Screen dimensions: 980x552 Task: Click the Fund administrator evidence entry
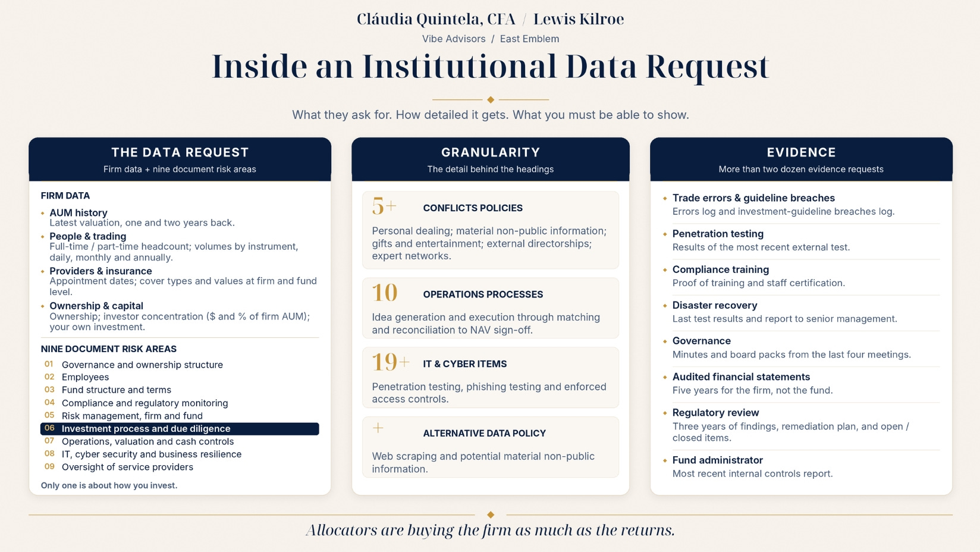801,467
